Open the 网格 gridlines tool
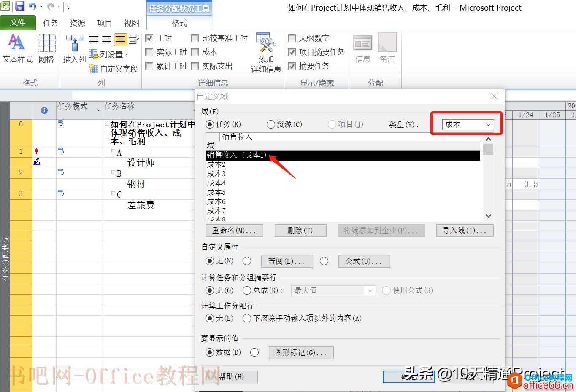The image size is (576, 392). point(46,49)
